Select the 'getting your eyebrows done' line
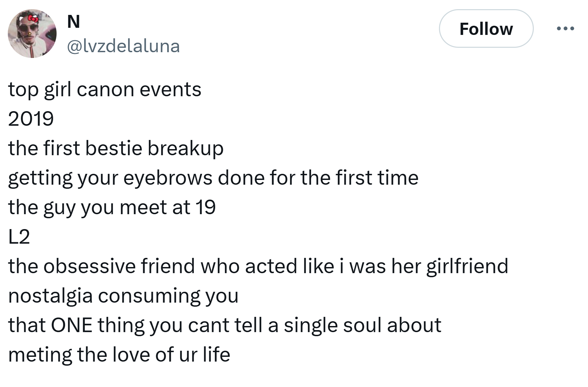Image resolution: width=588 pixels, height=387 pixels. [213, 179]
